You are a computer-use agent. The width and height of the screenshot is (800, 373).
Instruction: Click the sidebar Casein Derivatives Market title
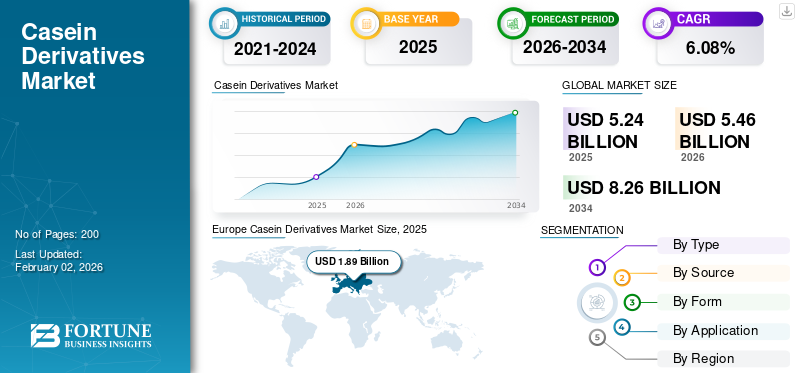[x=83, y=57]
